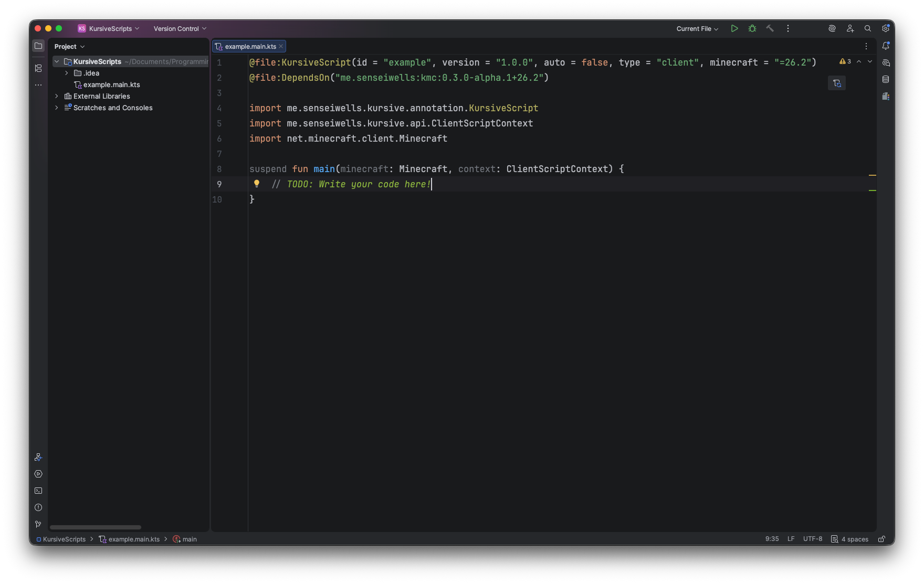Open editor tab options menu
The height and width of the screenshot is (584, 924).
[866, 46]
